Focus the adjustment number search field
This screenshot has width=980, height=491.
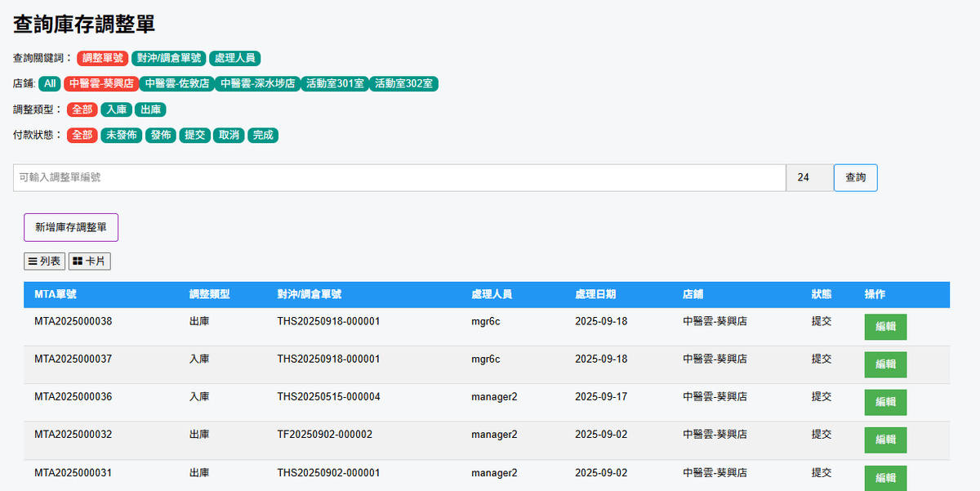pyautogui.click(x=399, y=178)
